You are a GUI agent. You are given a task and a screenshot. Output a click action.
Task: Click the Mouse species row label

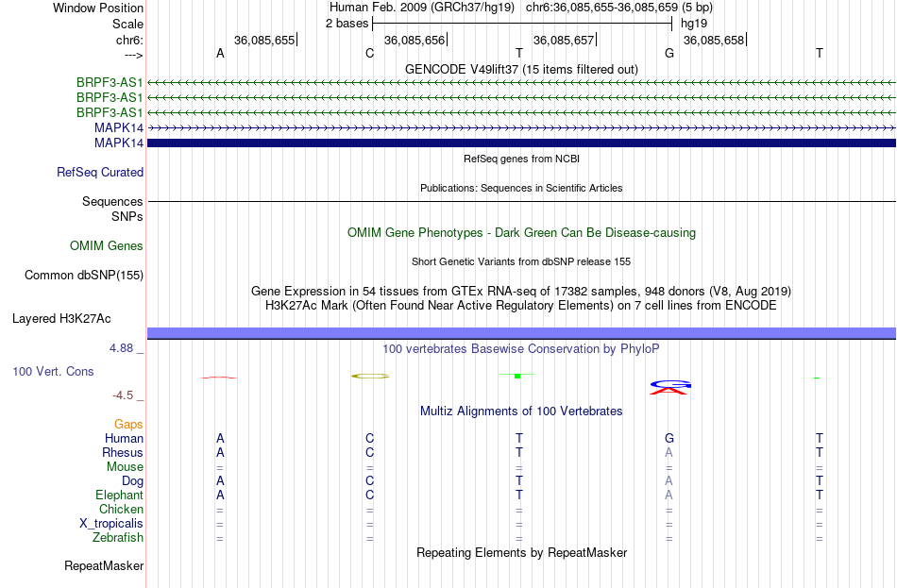(125, 467)
